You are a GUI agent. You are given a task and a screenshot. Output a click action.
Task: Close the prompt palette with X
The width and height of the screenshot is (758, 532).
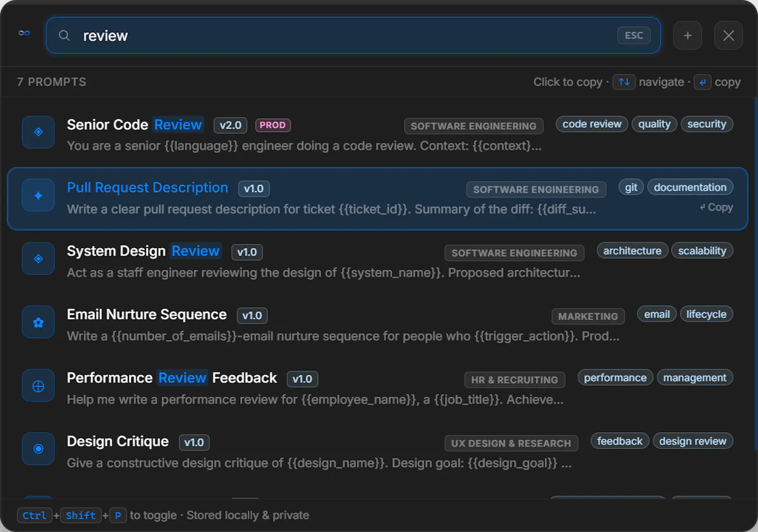point(729,35)
